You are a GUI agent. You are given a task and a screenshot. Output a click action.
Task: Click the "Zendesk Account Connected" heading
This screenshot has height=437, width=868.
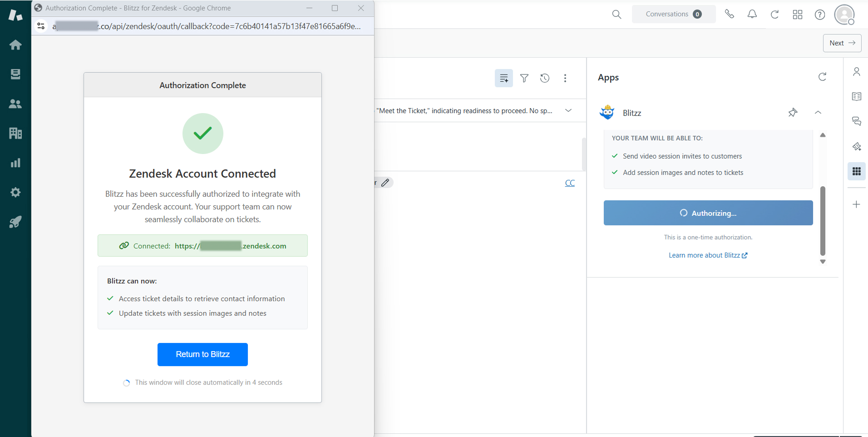(x=202, y=174)
